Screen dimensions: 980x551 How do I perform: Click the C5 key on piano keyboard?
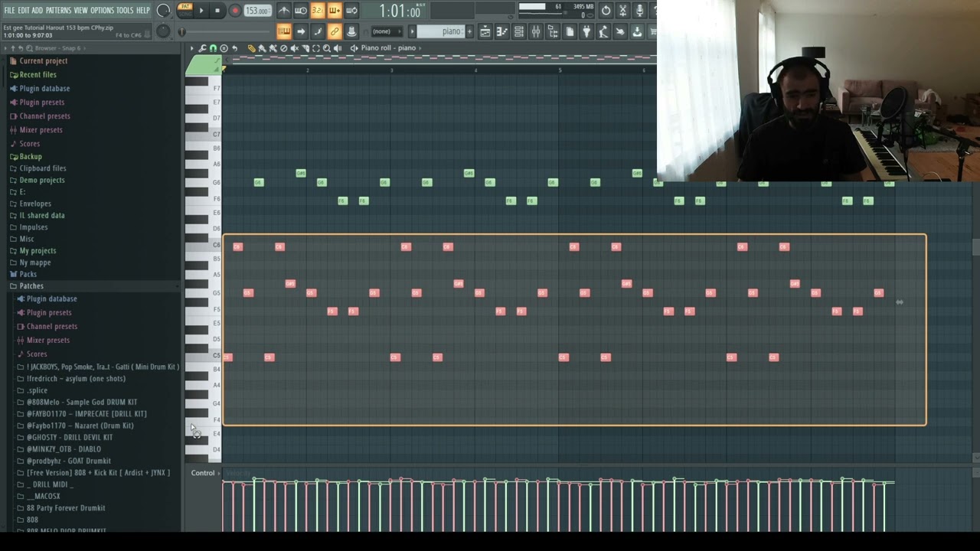point(203,356)
